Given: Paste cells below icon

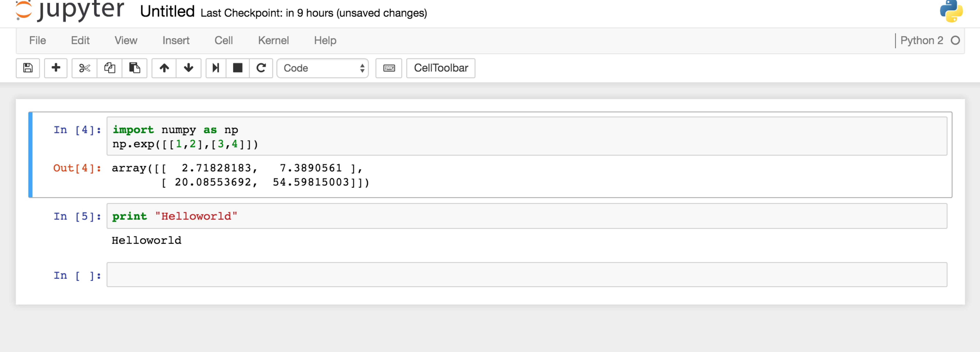Looking at the screenshot, I should pyautogui.click(x=134, y=68).
